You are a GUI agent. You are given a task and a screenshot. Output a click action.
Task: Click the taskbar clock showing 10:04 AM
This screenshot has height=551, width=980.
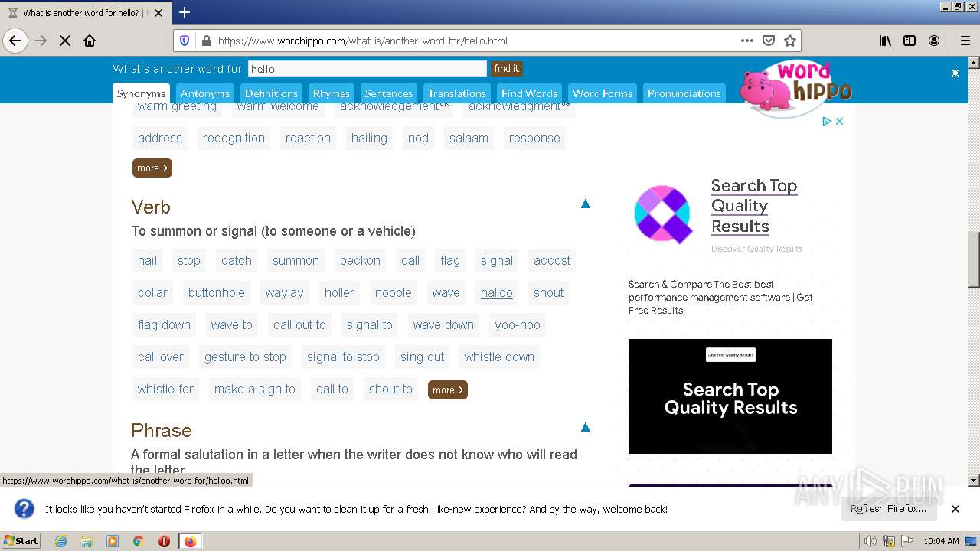pyautogui.click(x=941, y=541)
